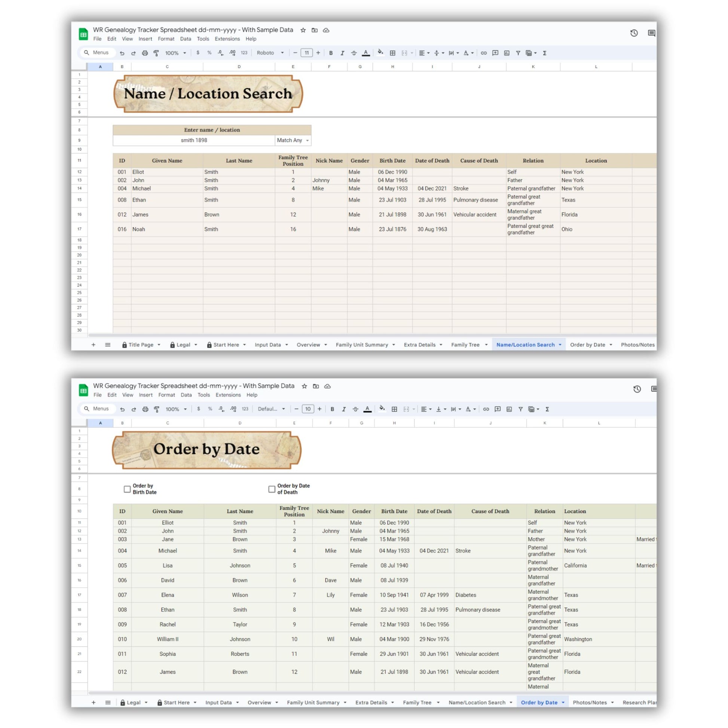Open Extensions menu in top window
This screenshot has width=728, height=728.
click(x=227, y=39)
